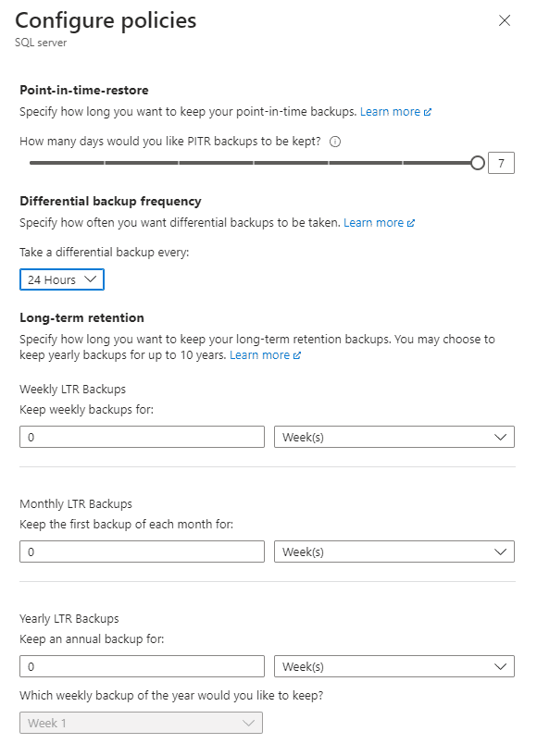Open Learn more link for differential backups

pos(373,223)
